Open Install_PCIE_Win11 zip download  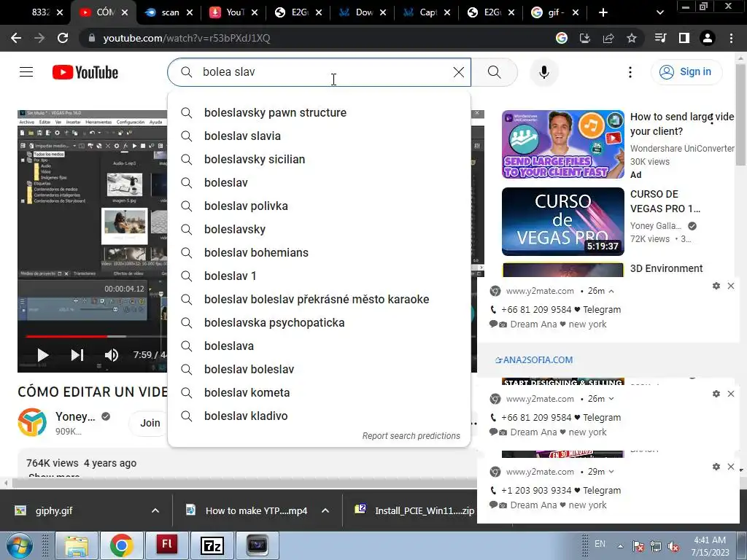click(414, 510)
